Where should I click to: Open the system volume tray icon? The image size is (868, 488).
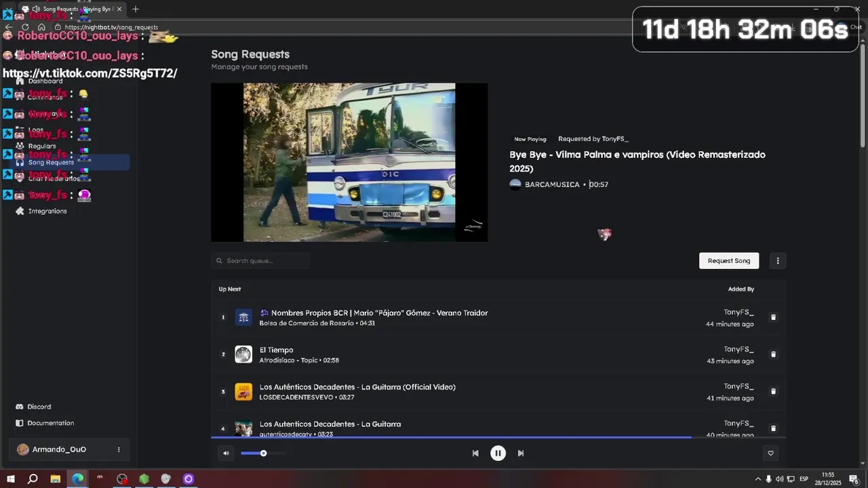click(x=780, y=479)
